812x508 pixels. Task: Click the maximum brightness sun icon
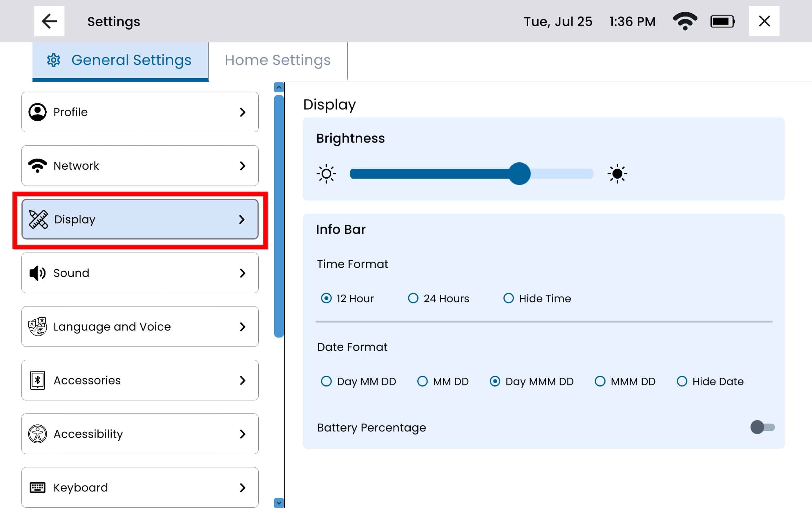(617, 174)
